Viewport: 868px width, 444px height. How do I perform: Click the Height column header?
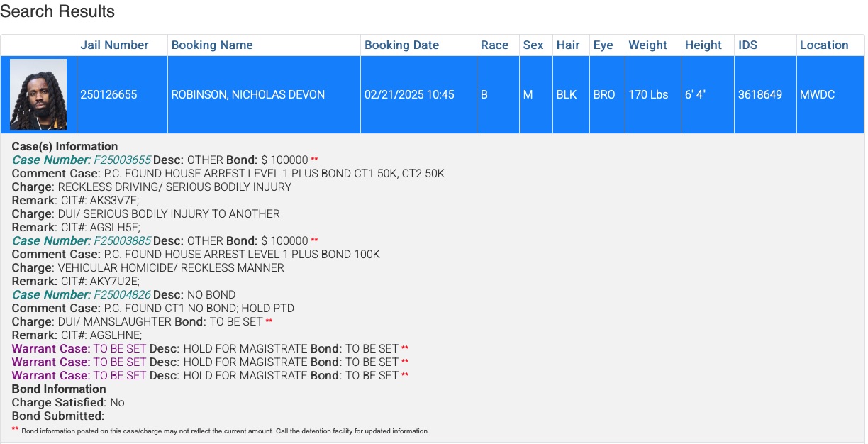tap(703, 45)
